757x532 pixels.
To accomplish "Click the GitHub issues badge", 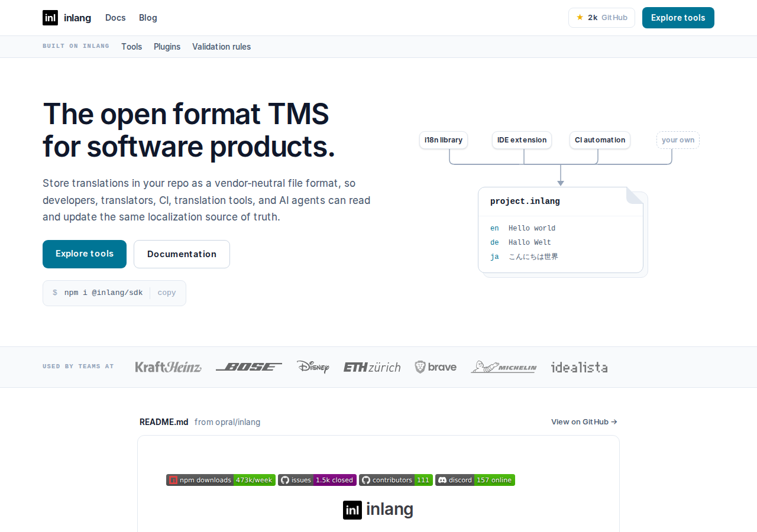I will point(318,480).
